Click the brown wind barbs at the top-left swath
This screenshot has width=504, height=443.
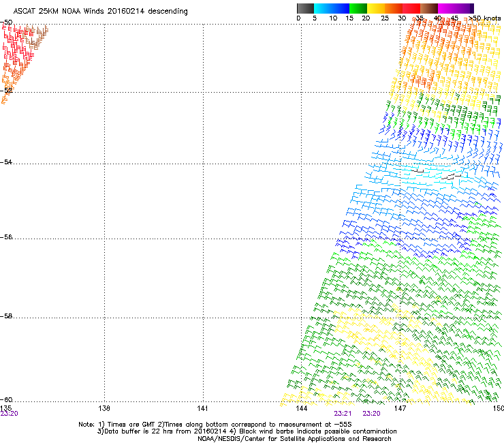pos(37,37)
